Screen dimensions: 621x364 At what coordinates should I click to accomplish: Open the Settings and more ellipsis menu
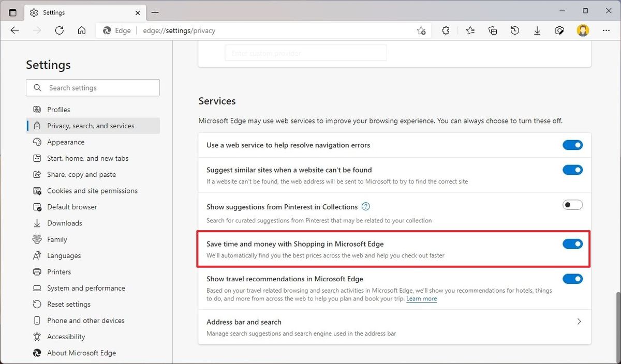pyautogui.click(x=606, y=31)
